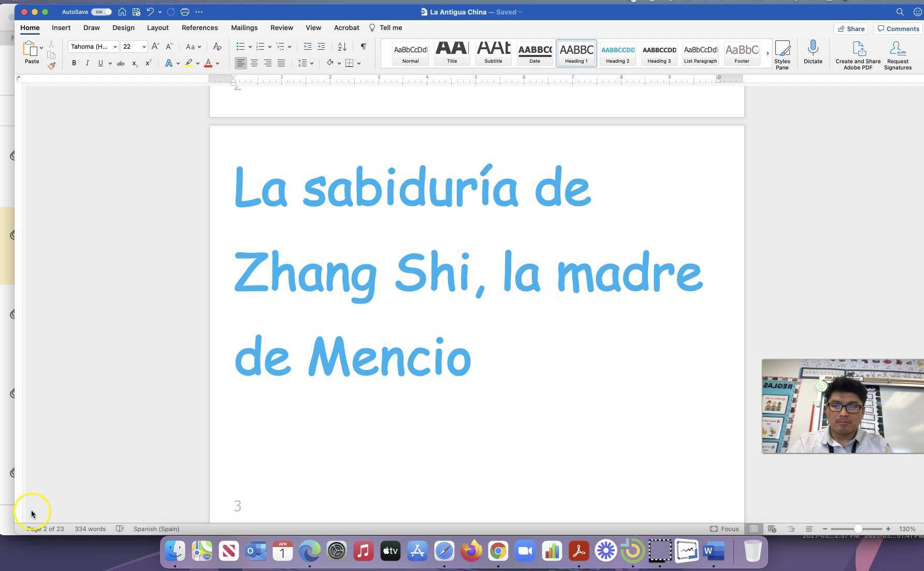Click the 334 words counter

click(x=90, y=529)
